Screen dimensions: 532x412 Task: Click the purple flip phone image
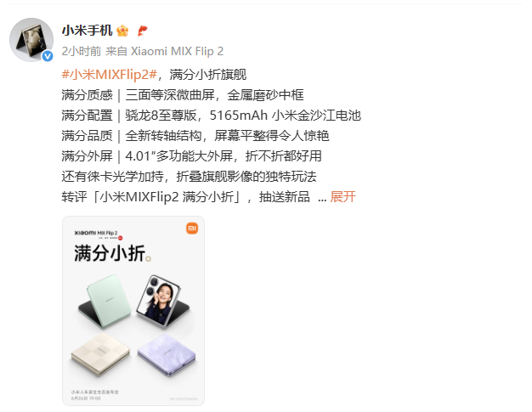(x=167, y=354)
